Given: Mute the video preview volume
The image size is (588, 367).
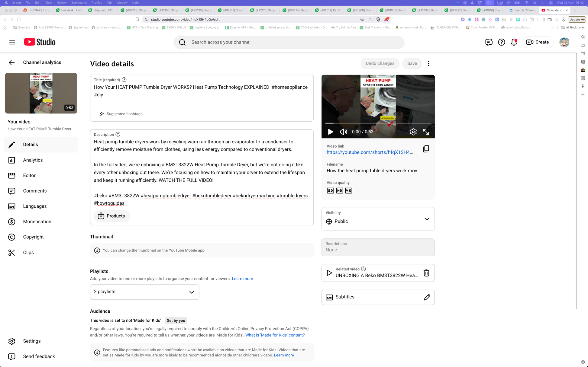Looking at the screenshot, I should tap(343, 132).
